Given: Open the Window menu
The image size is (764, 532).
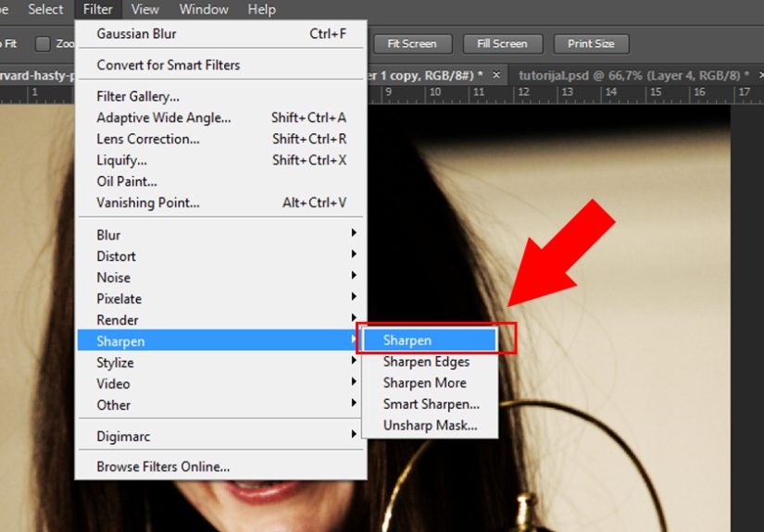Looking at the screenshot, I should [x=204, y=9].
